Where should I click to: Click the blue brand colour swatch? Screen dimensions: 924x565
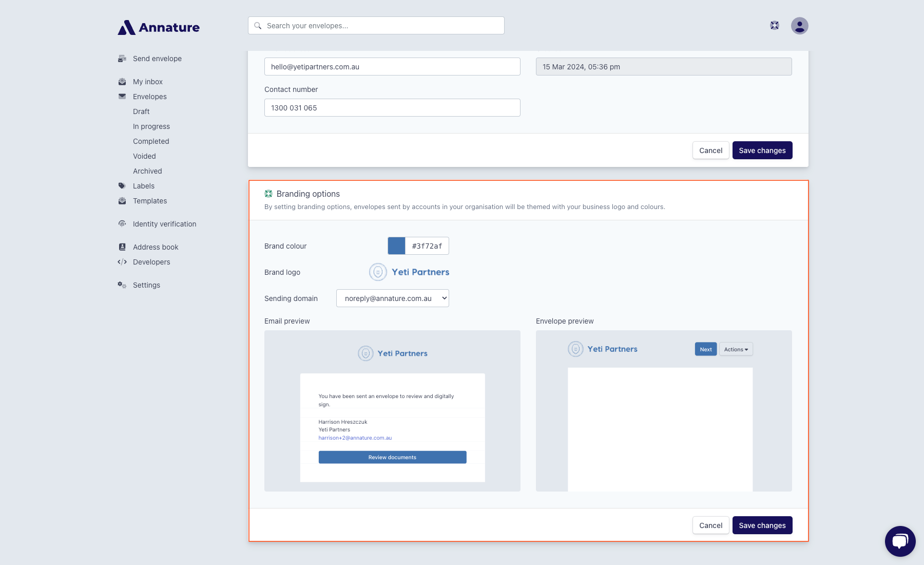click(396, 246)
